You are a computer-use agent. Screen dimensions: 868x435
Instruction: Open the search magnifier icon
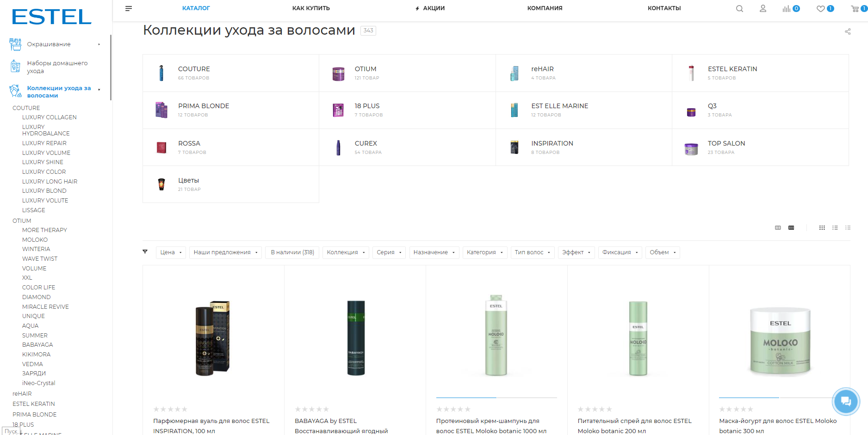[739, 8]
